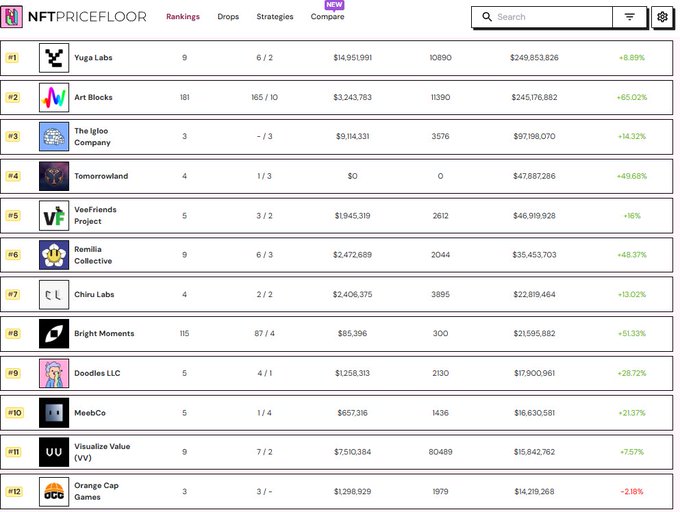Image resolution: width=680 pixels, height=512 pixels.
Task: Click the search magnifier icon
Action: pyautogui.click(x=487, y=17)
